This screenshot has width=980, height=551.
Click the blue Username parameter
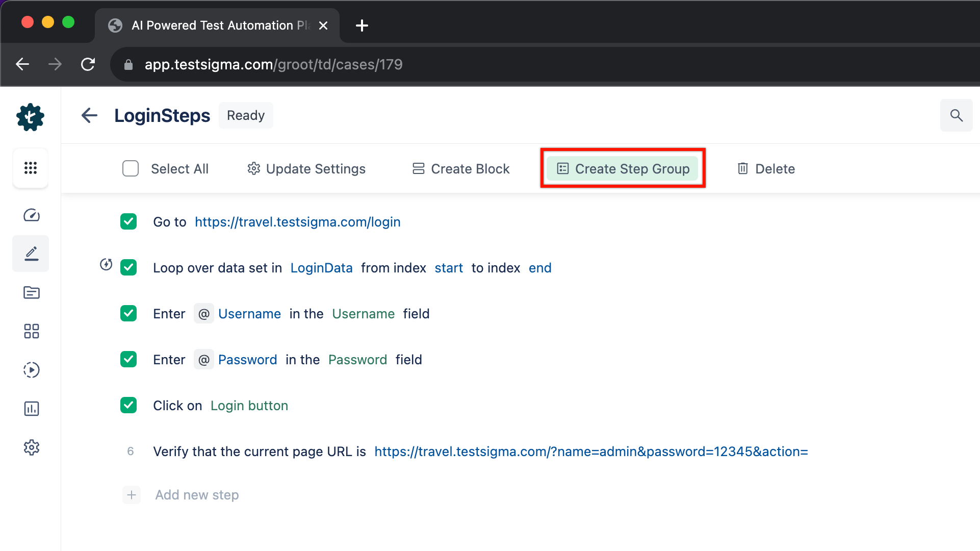coord(250,314)
